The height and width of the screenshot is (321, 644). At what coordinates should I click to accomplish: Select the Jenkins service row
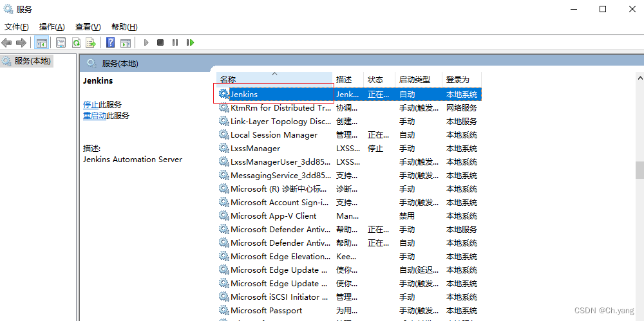pos(350,94)
